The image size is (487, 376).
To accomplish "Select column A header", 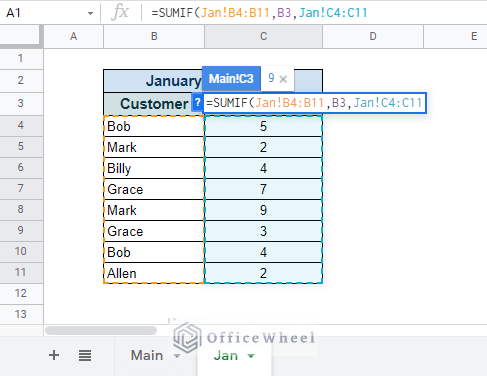I will tap(74, 36).
